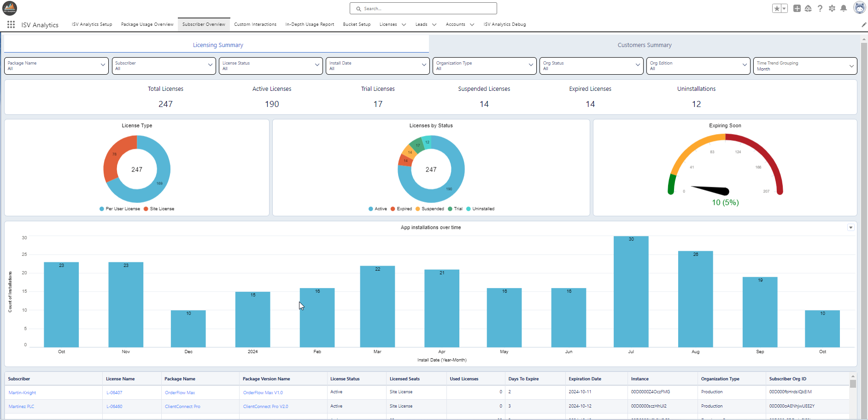View notifications with the bell icon
This screenshot has height=420, width=868.
(844, 8)
